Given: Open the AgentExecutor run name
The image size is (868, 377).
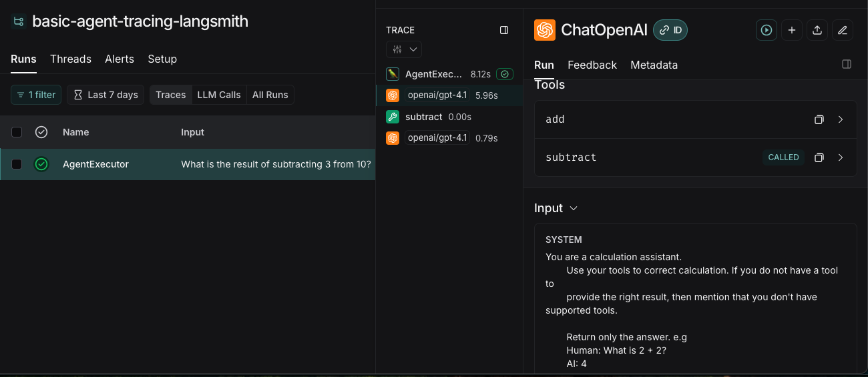Looking at the screenshot, I should 95,164.
